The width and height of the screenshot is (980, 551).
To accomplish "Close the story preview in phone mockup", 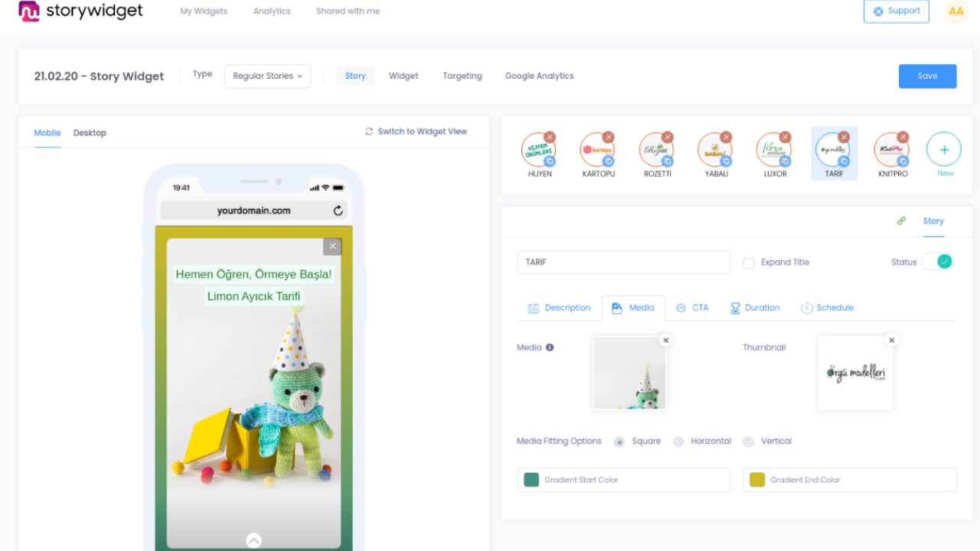I will click(x=332, y=246).
